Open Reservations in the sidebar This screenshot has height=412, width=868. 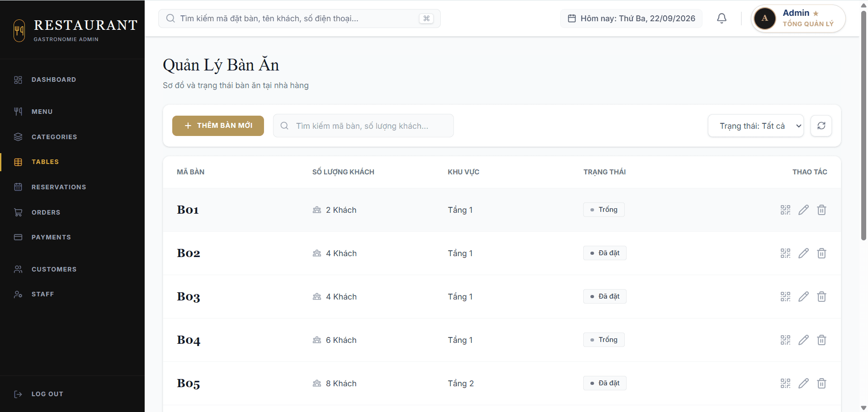[x=72, y=187]
